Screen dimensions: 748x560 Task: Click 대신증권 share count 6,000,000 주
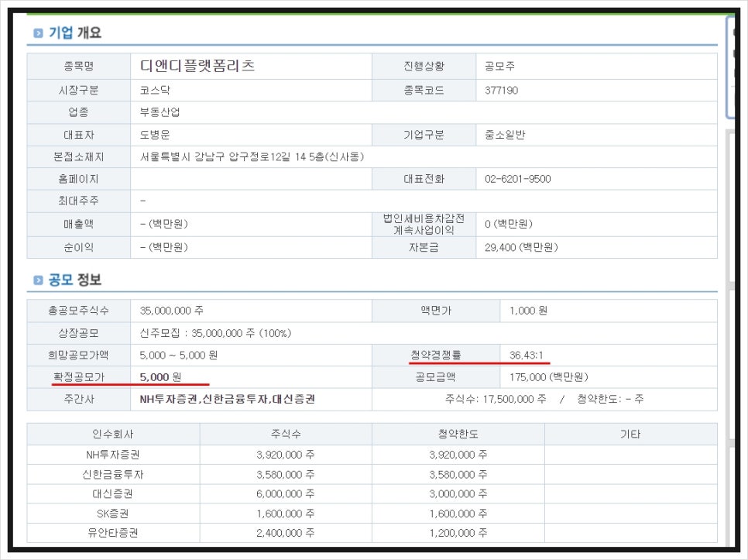pyautogui.click(x=286, y=493)
